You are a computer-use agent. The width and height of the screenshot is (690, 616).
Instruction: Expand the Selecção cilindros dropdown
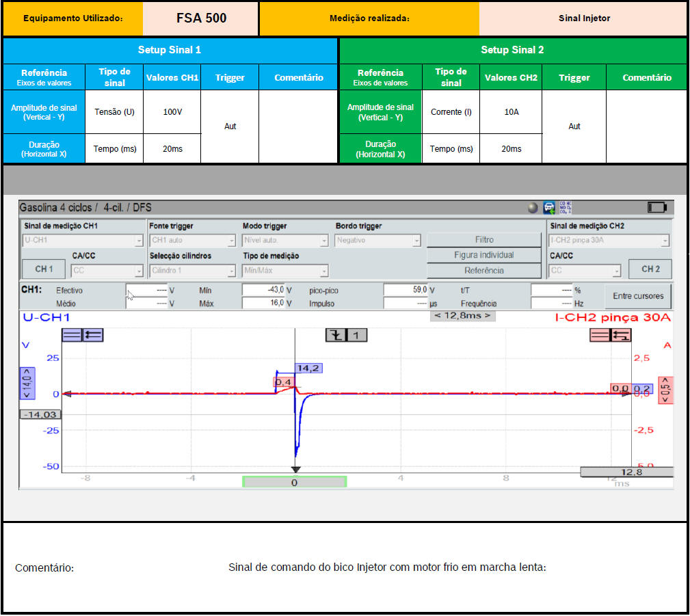(x=192, y=271)
